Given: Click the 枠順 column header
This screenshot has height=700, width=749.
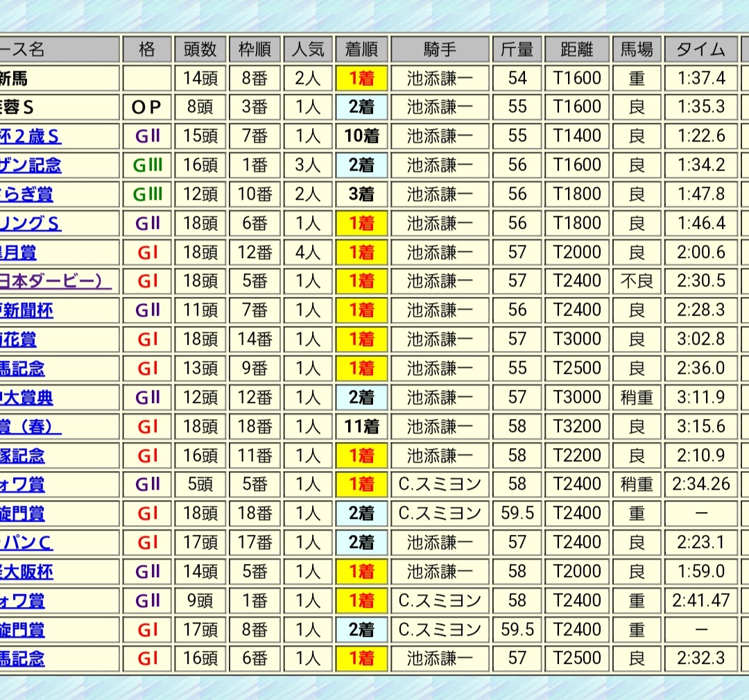Looking at the screenshot, I should point(255,49).
